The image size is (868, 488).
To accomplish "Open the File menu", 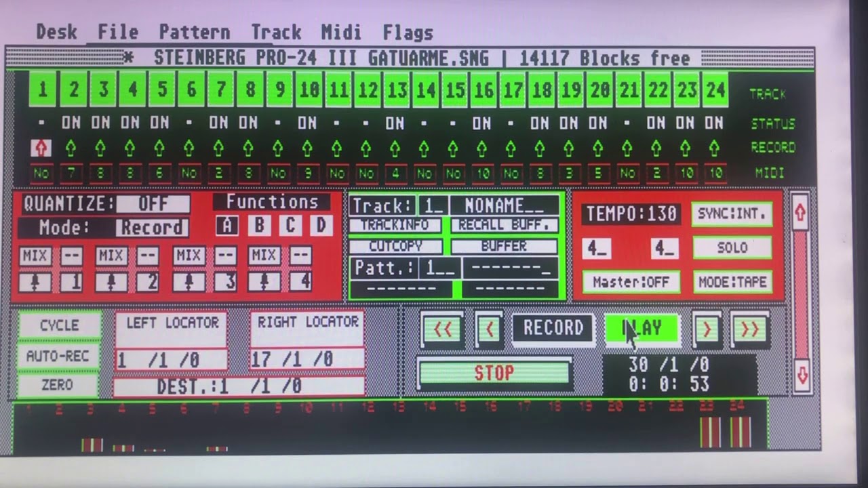I will point(117,32).
